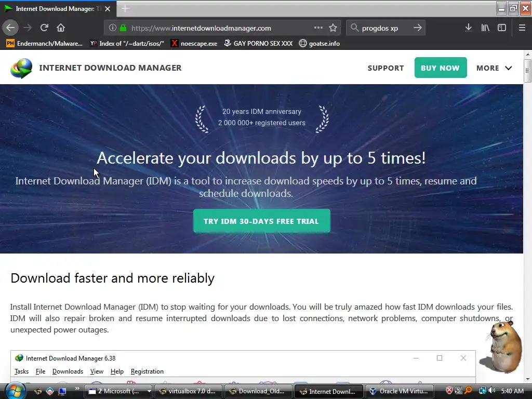Click the IDM globe logo
This screenshot has height=399, width=532.
[21, 68]
